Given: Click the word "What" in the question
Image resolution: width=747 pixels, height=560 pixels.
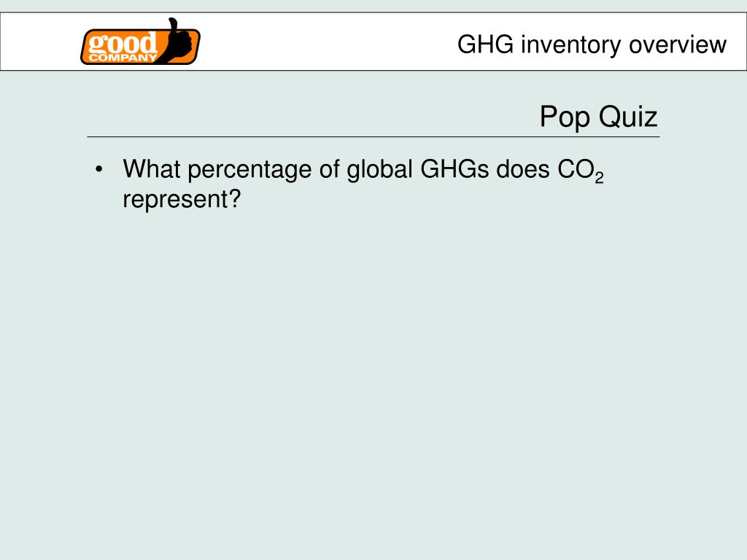Looking at the screenshot, I should point(152,168).
